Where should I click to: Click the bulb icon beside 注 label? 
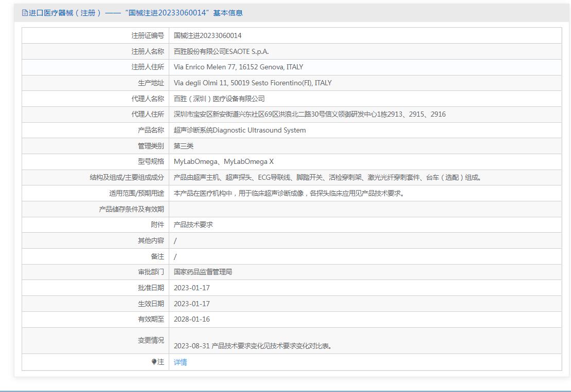[x=154, y=362]
